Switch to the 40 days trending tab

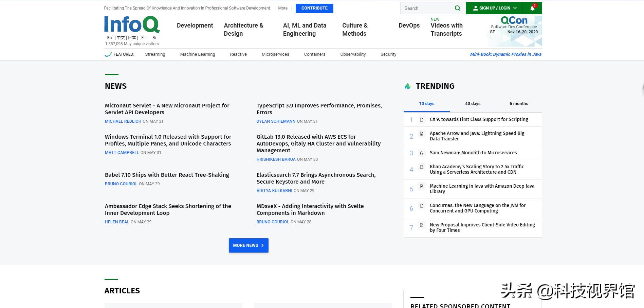[x=473, y=104]
